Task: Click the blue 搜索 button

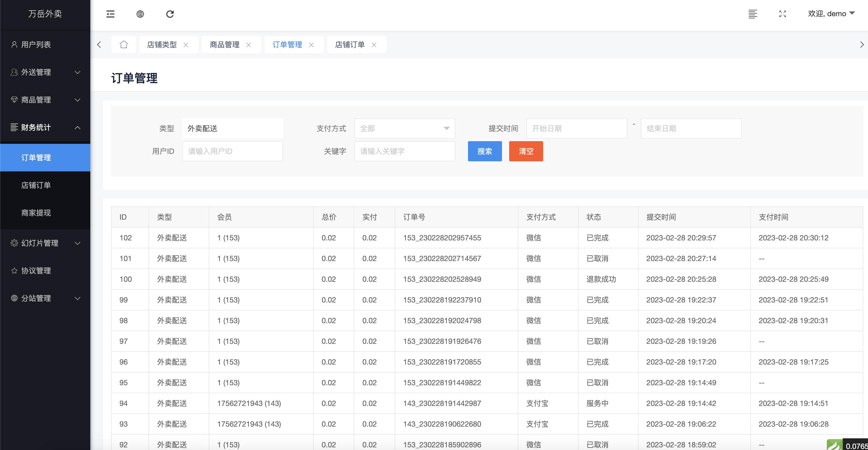Action: (484, 151)
